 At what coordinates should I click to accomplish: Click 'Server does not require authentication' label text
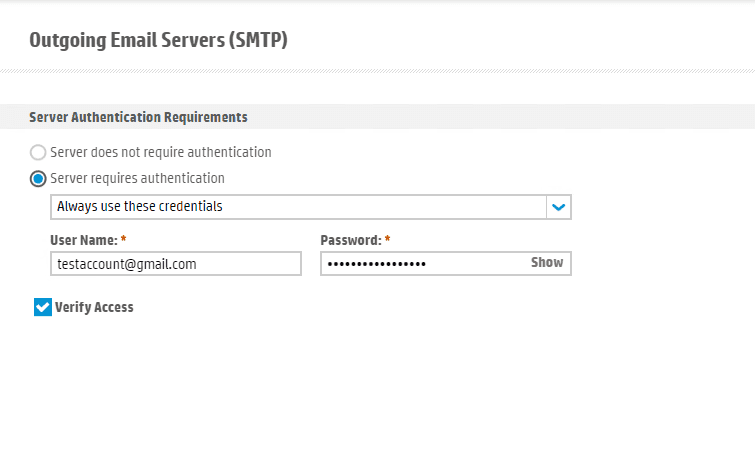pos(160,153)
